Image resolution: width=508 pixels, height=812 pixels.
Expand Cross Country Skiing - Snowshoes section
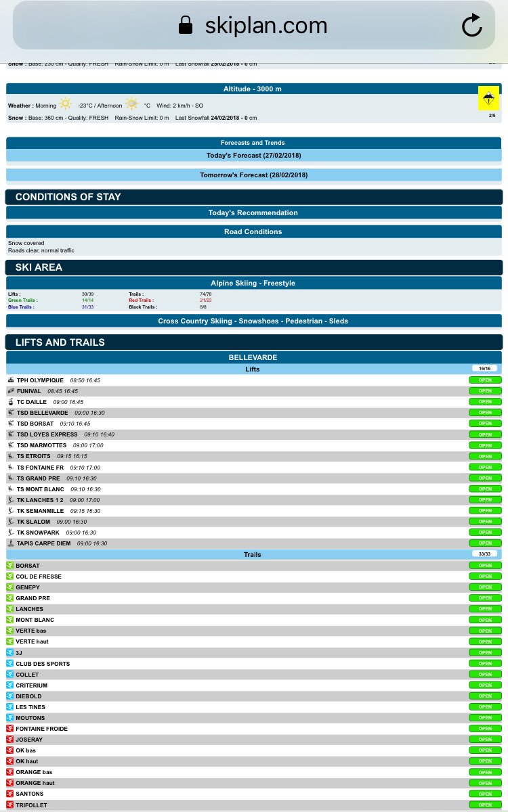[254, 321]
